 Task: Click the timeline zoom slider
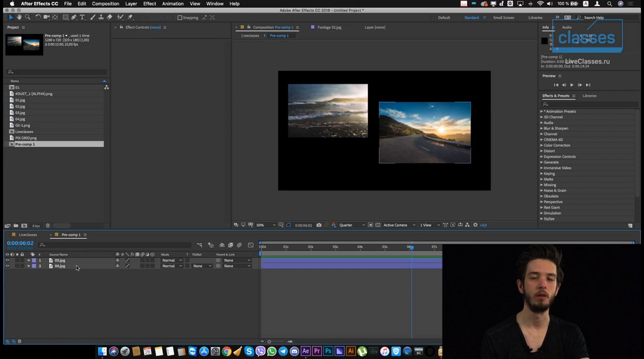[x=269, y=341]
